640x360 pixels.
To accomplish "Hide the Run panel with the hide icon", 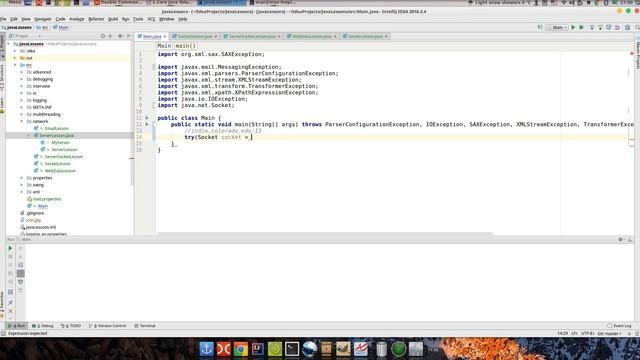I will [630, 240].
